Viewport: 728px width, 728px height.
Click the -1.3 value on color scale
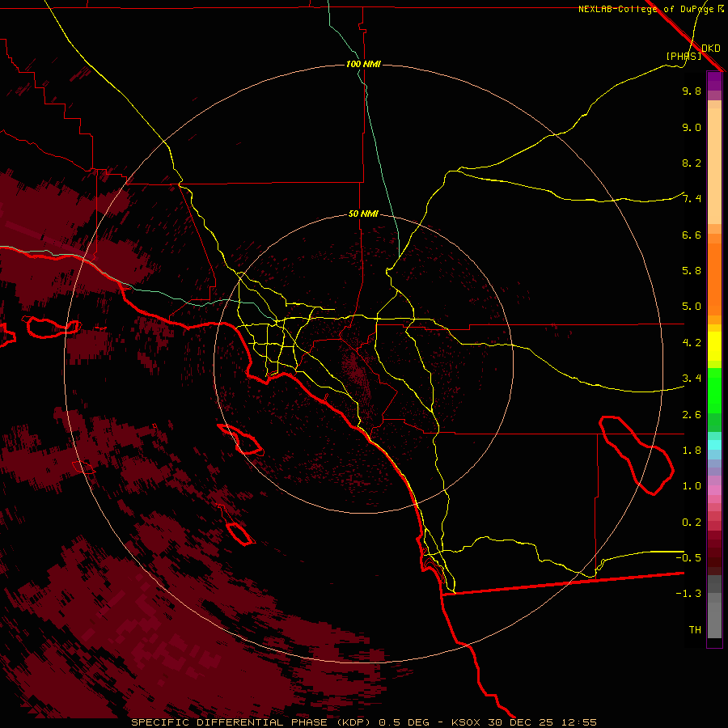click(688, 594)
